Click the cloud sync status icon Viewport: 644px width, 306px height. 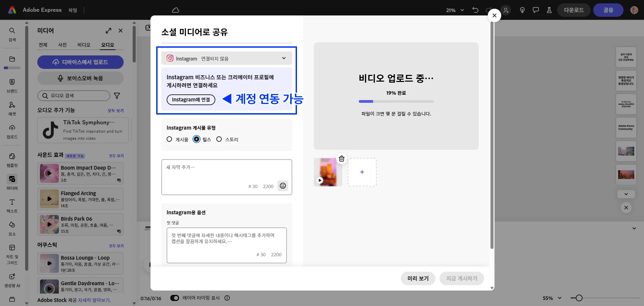pyautogui.click(x=175, y=10)
